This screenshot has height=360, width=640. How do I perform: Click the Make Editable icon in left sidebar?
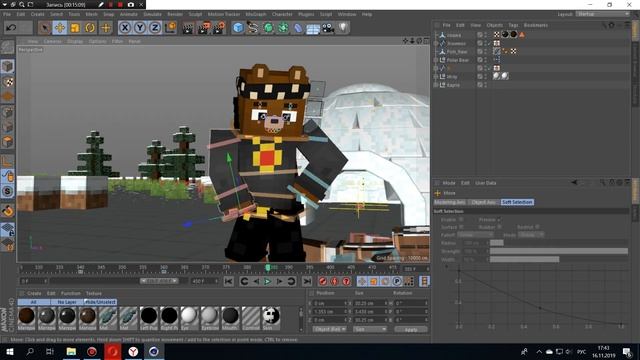tap(8, 48)
